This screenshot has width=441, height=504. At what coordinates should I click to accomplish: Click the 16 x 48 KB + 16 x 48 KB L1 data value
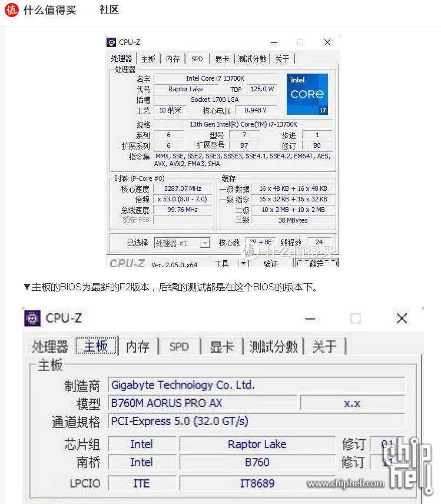pyautogui.click(x=293, y=188)
